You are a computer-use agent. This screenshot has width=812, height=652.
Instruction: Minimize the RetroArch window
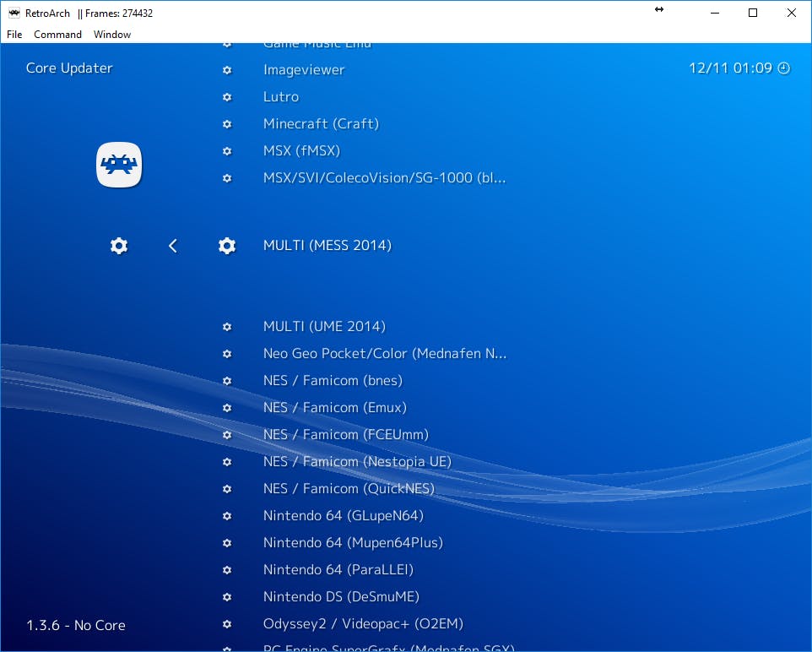(x=715, y=13)
